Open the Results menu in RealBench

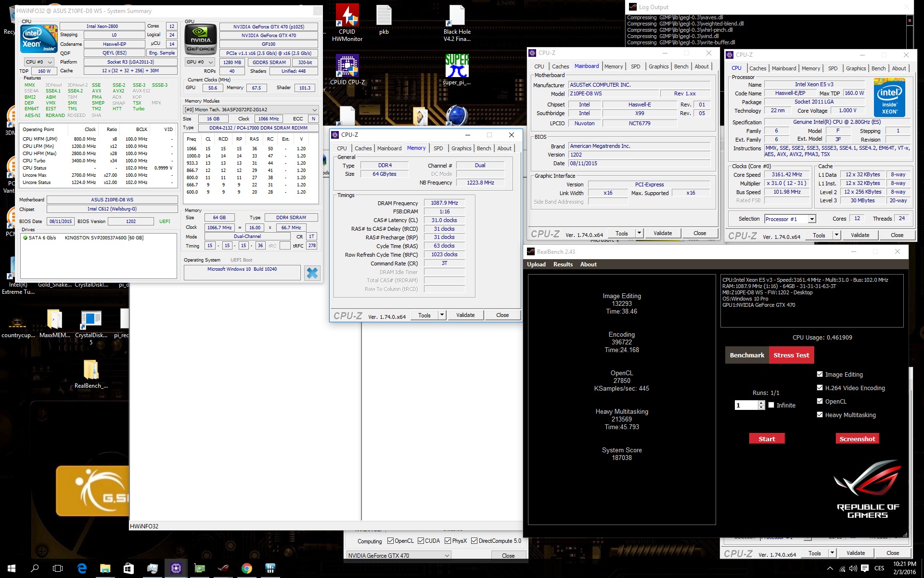pyautogui.click(x=563, y=264)
